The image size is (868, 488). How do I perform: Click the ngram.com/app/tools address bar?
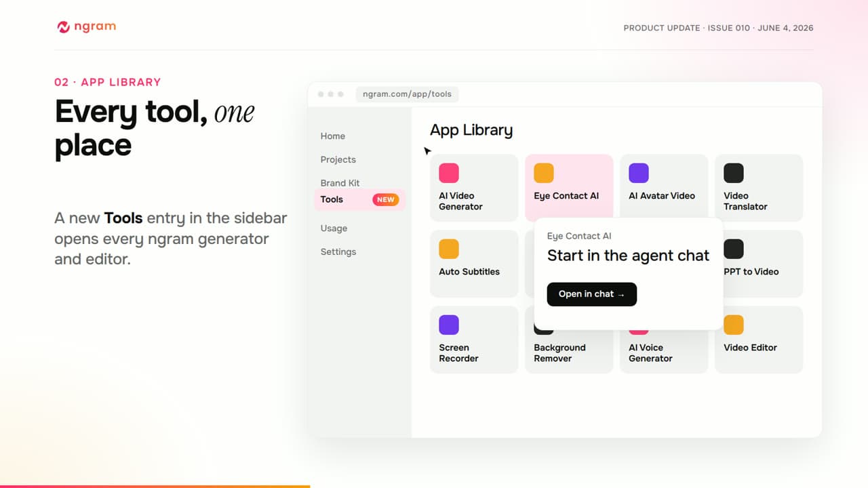[407, 94]
